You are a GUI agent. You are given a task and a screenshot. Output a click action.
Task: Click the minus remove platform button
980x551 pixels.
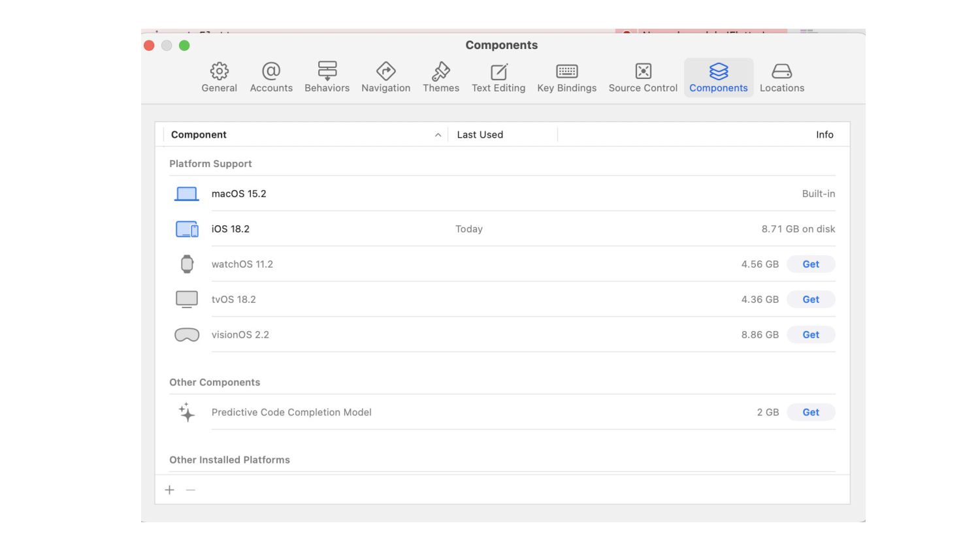(x=191, y=490)
